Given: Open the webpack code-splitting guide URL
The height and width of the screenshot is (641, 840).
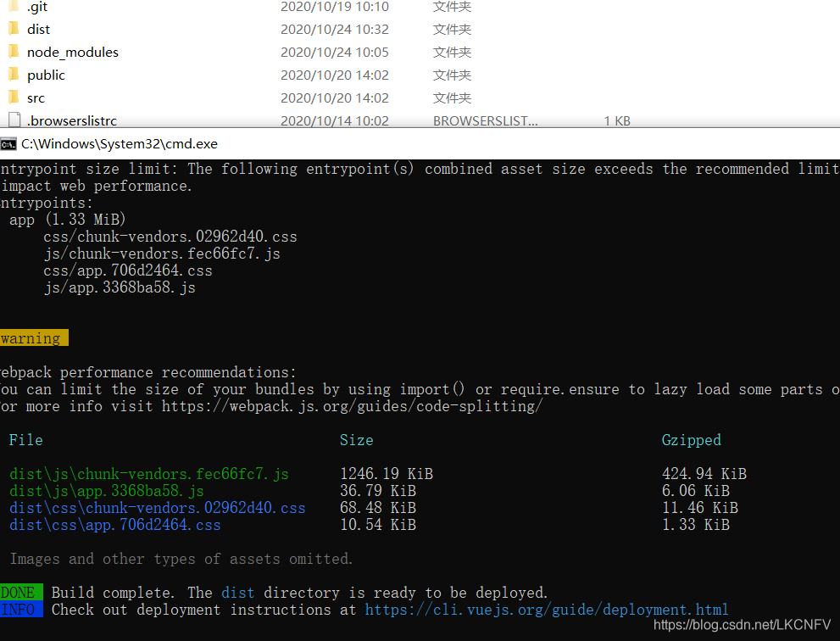Looking at the screenshot, I should coord(353,406).
